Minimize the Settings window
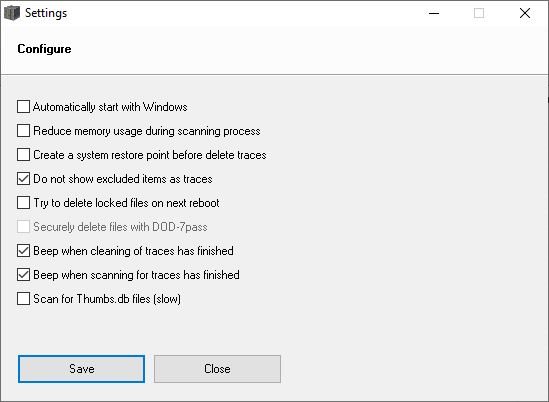Screen dimensions: 549x402 (434, 13)
